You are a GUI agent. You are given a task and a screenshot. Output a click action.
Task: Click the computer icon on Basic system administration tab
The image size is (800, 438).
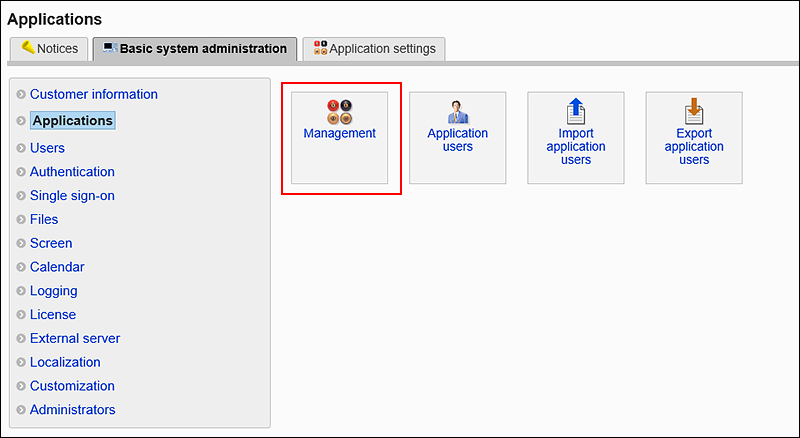pyautogui.click(x=110, y=48)
